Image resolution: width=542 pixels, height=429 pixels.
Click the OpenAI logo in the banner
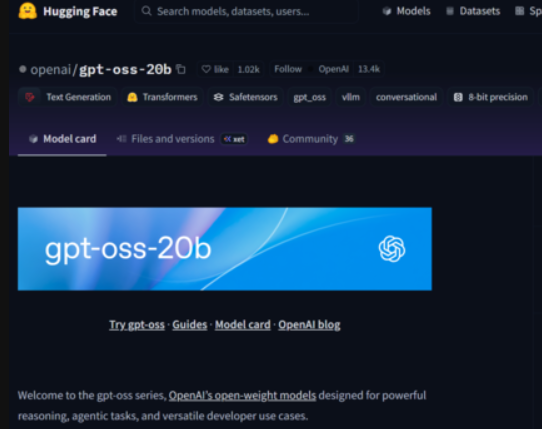392,249
